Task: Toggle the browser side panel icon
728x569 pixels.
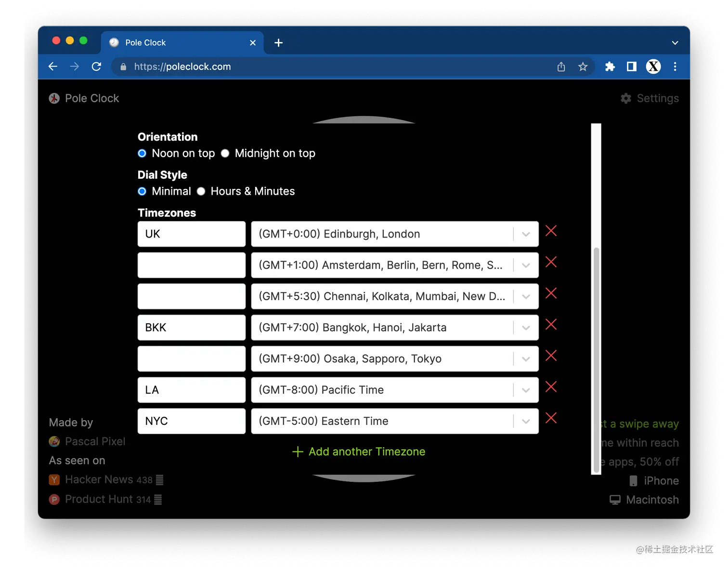Action: pyautogui.click(x=632, y=66)
